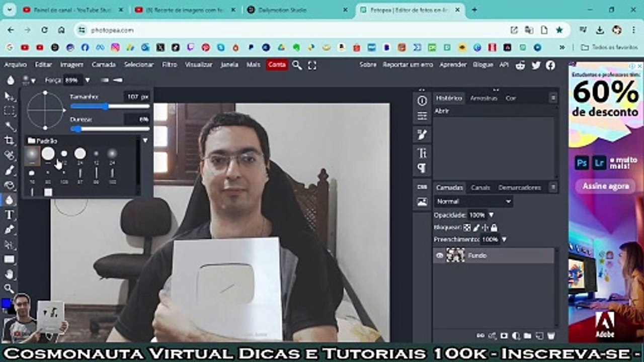Image resolution: width=644 pixels, height=362 pixels.
Task: Click the red Conta button
Action: tap(277, 65)
